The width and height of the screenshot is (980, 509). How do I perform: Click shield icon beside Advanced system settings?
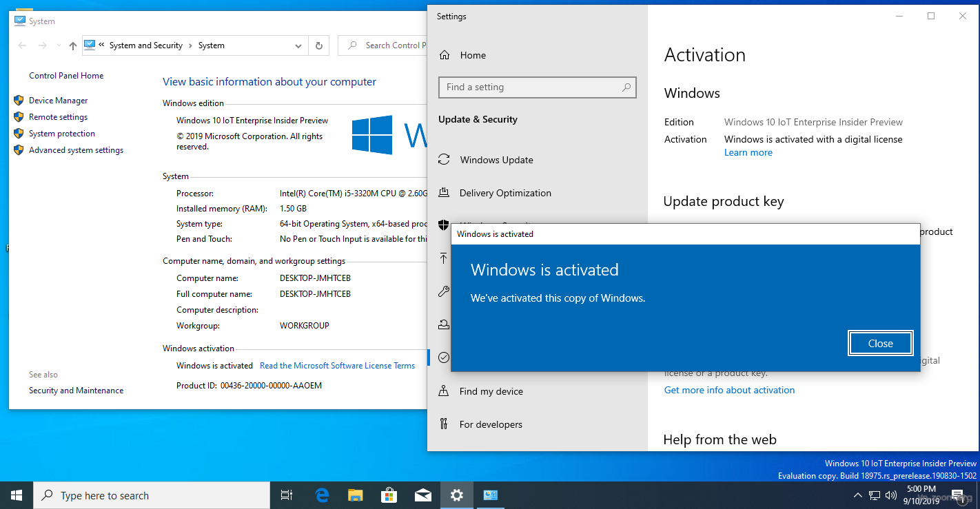click(19, 150)
